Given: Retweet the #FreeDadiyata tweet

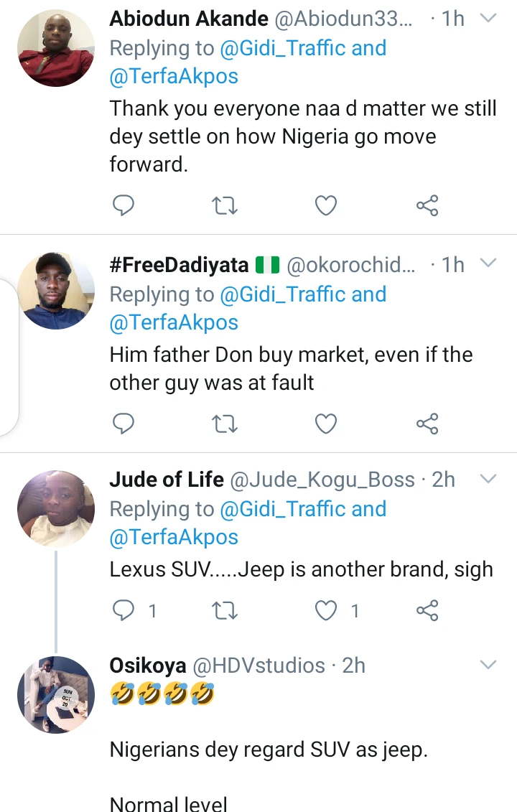Looking at the screenshot, I should coord(225,424).
